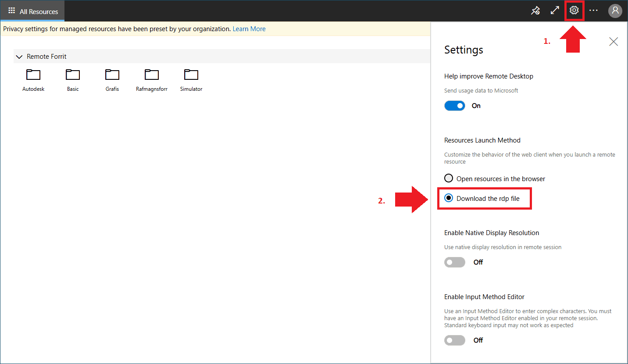628x364 pixels.
Task: Follow the Learn More link
Action: click(x=249, y=29)
